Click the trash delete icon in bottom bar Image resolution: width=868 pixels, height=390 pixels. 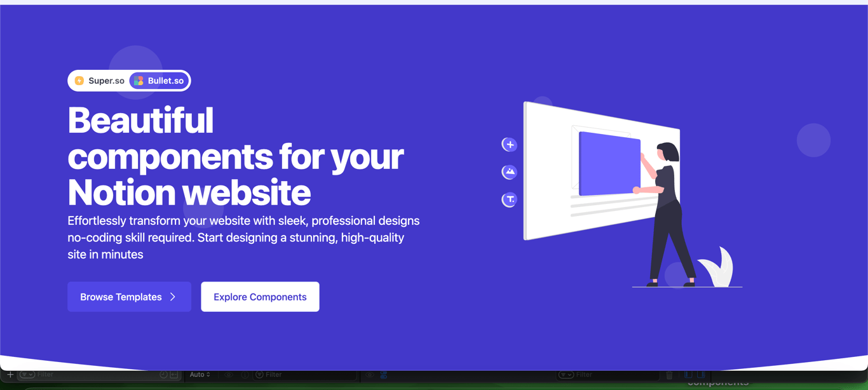(x=669, y=375)
